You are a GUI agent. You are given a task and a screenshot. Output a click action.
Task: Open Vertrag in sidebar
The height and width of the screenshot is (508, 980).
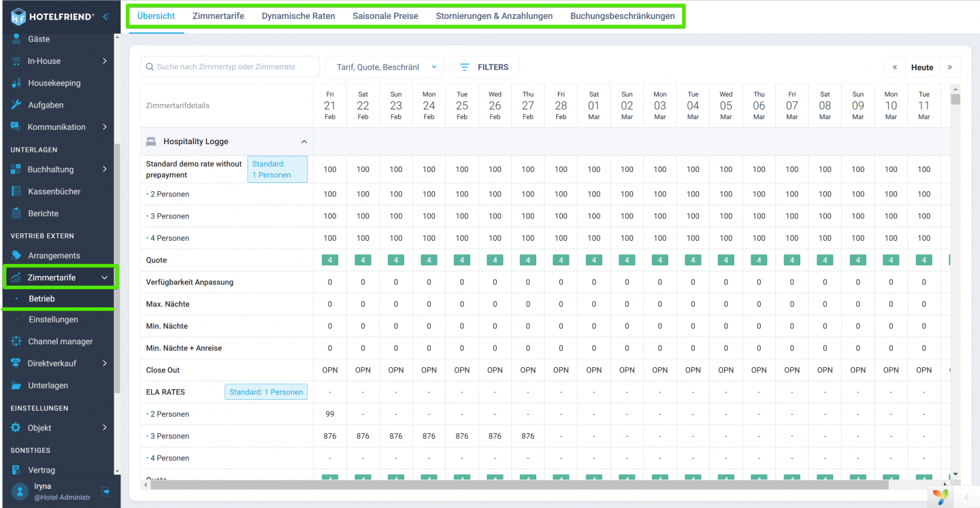point(42,470)
